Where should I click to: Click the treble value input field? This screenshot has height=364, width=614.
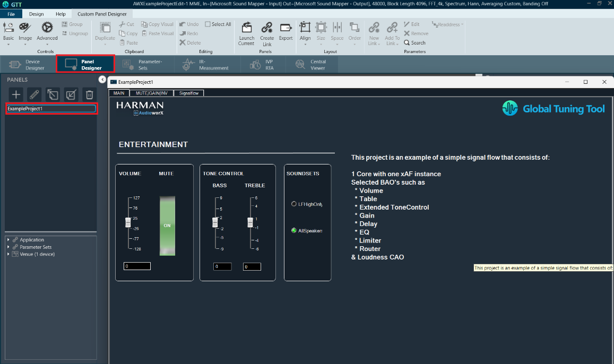(252, 266)
